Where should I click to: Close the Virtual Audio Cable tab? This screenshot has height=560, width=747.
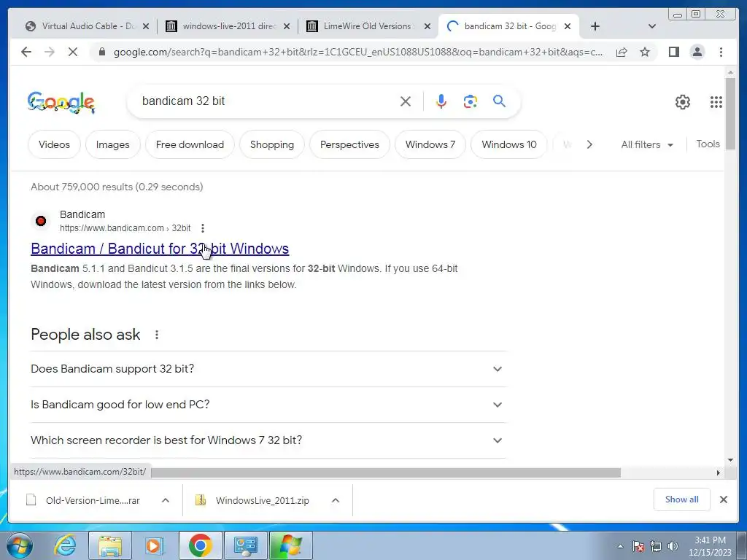146,27
